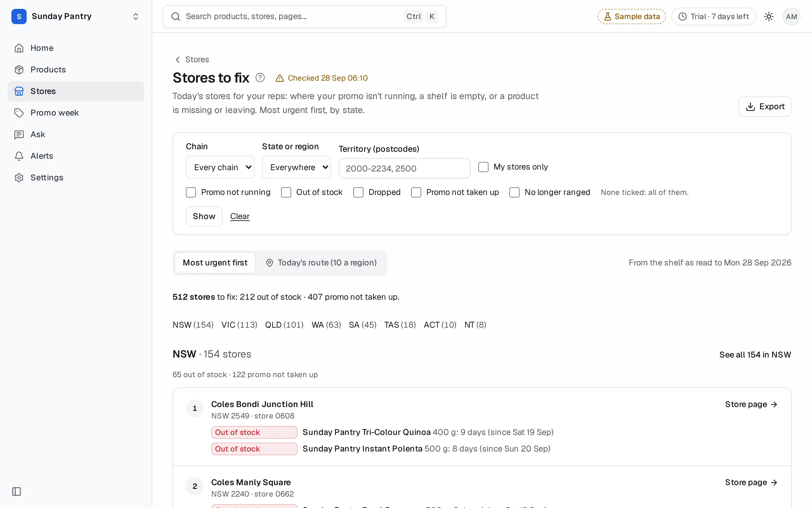Open the Every chain dropdown
Image resolution: width=812 pixels, height=508 pixels.
[220, 167]
